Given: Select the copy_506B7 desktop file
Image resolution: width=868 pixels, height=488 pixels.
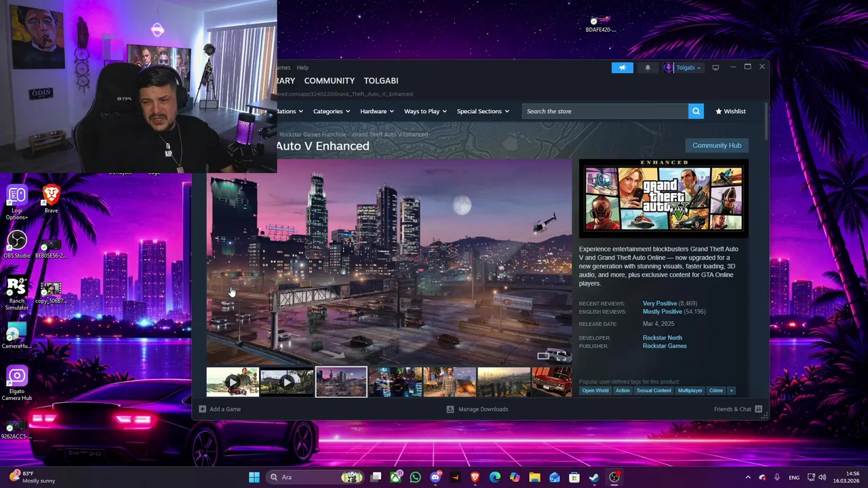Looking at the screenshot, I should [51, 293].
